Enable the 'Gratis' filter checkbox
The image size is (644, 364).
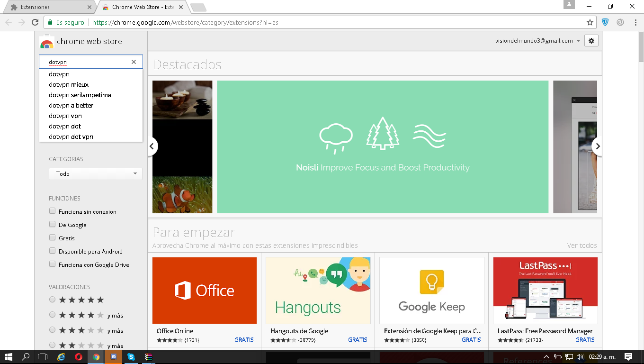point(53,238)
